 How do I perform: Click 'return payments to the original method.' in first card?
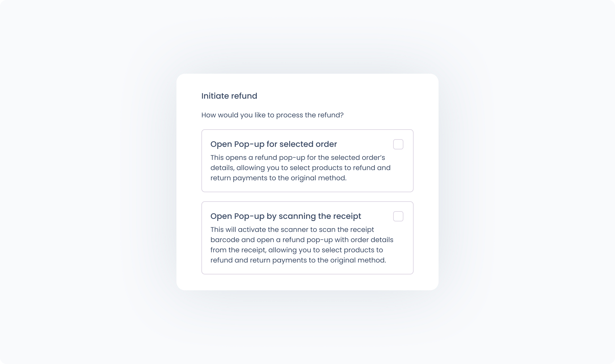(x=278, y=178)
